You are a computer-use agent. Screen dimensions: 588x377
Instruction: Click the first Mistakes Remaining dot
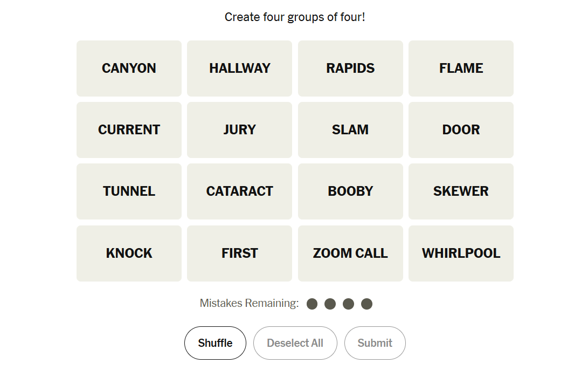click(312, 304)
